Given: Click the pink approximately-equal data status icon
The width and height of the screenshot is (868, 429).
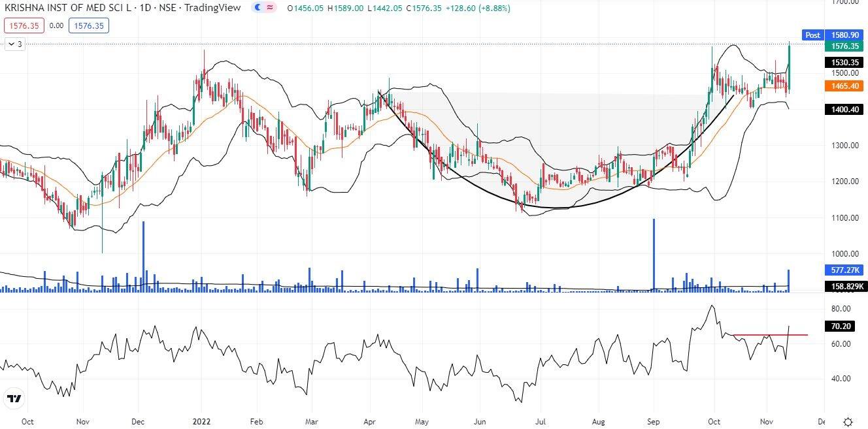Looking at the screenshot, I should [x=270, y=8].
